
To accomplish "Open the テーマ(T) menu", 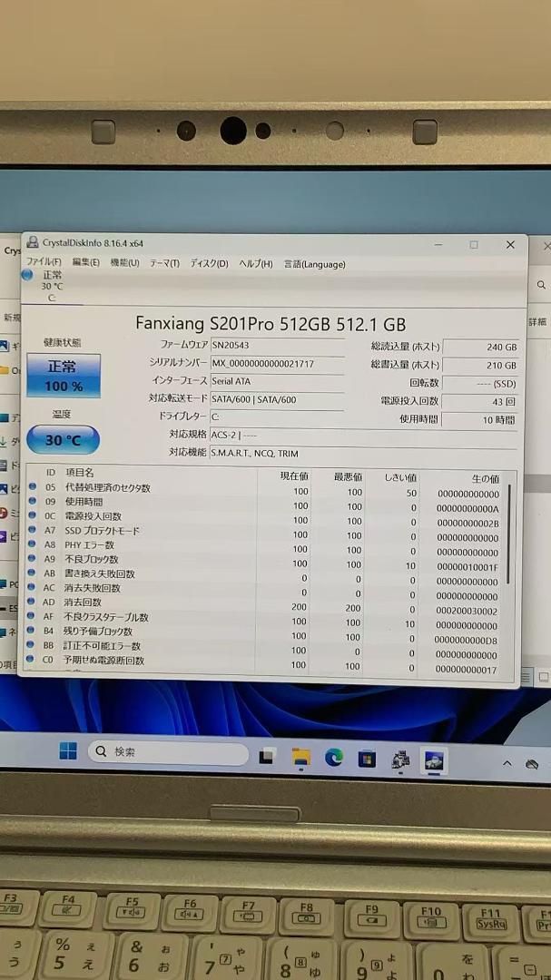I will coord(164,264).
